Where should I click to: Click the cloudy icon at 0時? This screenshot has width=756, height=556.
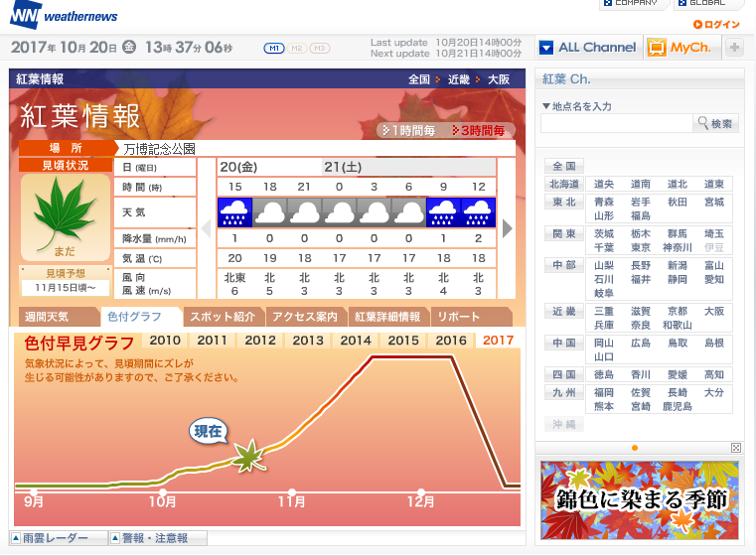click(x=339, y=212)
